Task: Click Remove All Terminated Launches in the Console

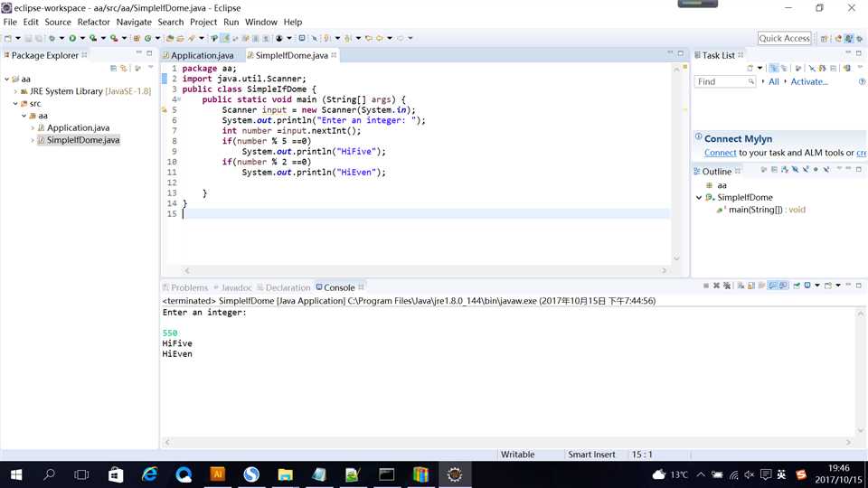Action: [x=727, y=286]
